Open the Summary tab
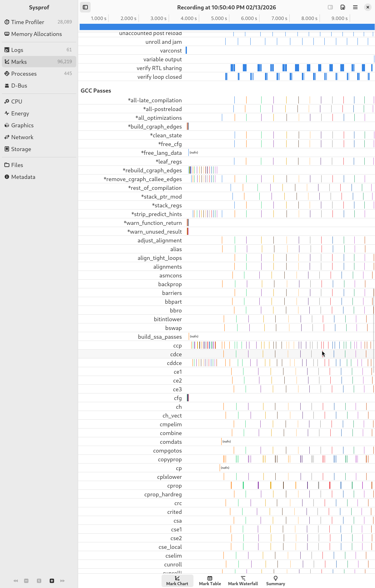The width and height of the screenshot is (375, 588). 275,581
